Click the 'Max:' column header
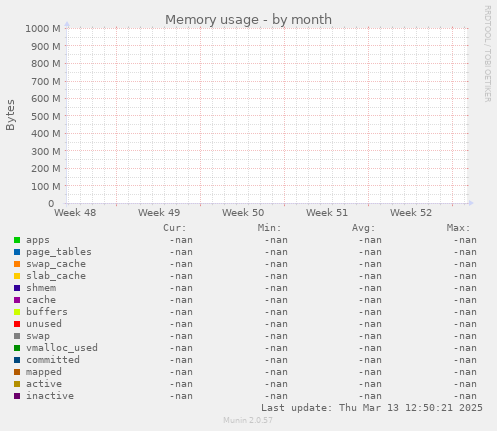The image size is (497, 431). pyautogui.click(x=458, y=228)
